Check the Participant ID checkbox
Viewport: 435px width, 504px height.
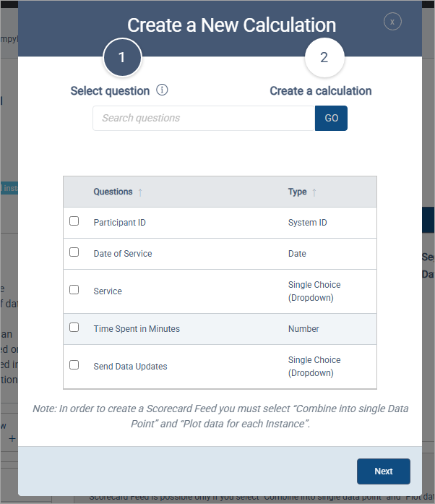pyautogui.click(x=74, y=221)
